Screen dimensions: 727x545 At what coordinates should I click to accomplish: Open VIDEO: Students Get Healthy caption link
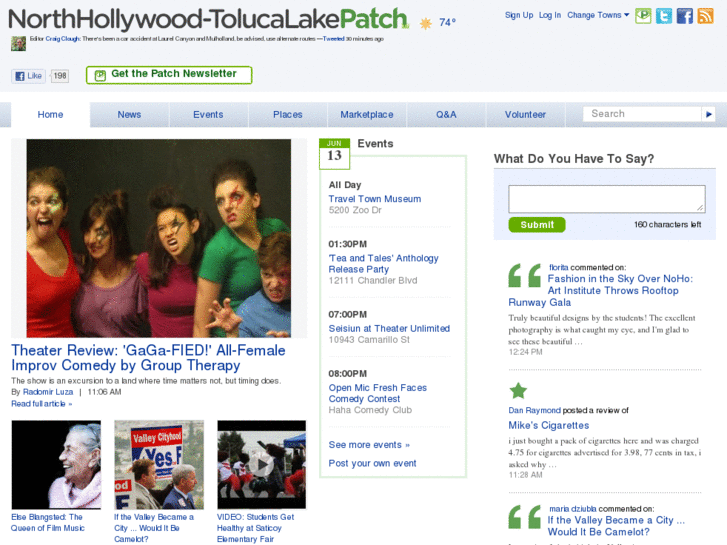pos(255,528)
